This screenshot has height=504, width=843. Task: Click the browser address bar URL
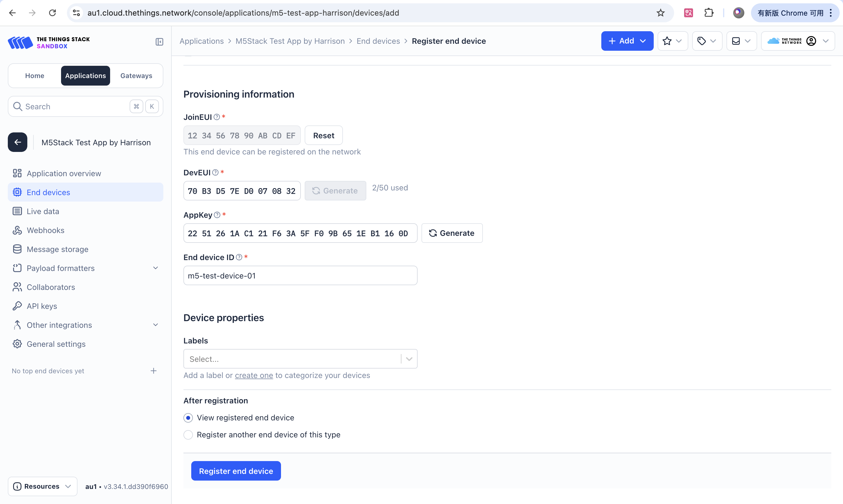(243, 13)
